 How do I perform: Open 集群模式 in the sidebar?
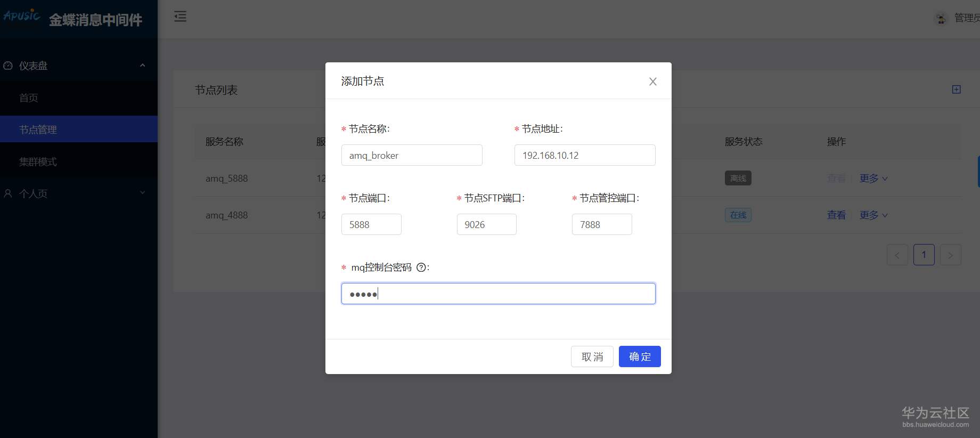pyautogui.click(x=79, y=161)
